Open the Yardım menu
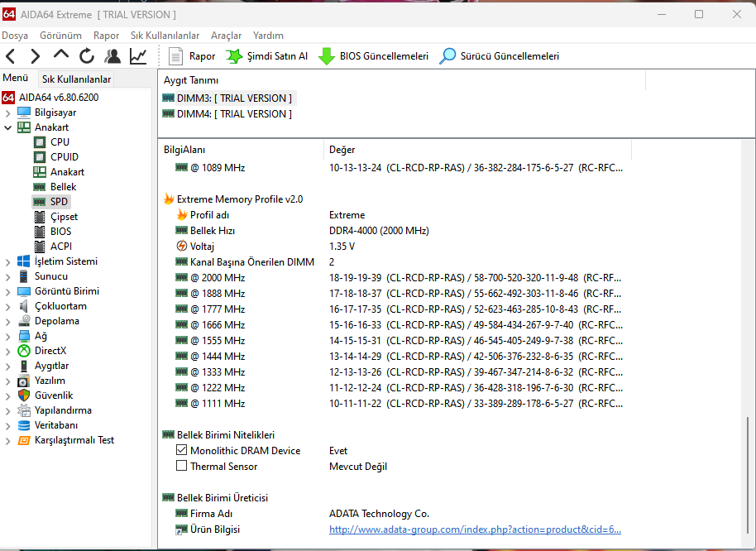 click(268, 36)
